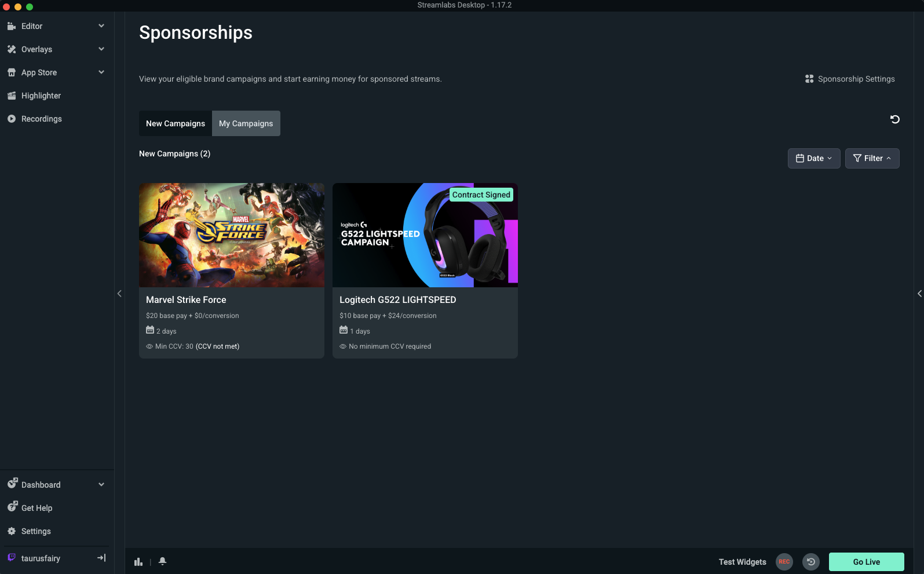Click the green fullscreen window button
The image size is (924, 574).
point(30,7)
